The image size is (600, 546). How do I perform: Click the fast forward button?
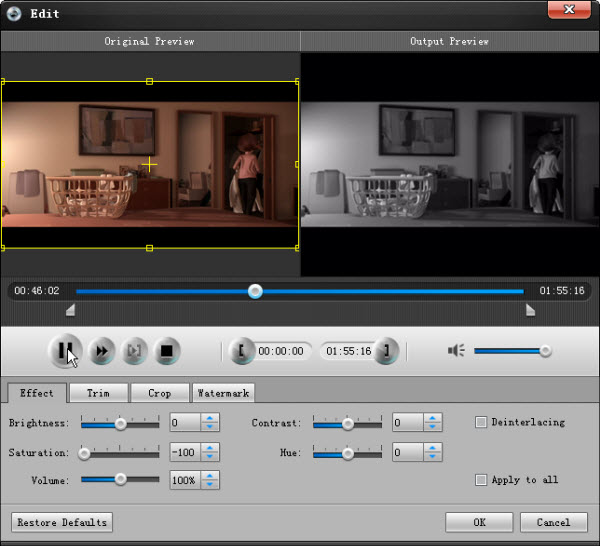pos(101,350)
